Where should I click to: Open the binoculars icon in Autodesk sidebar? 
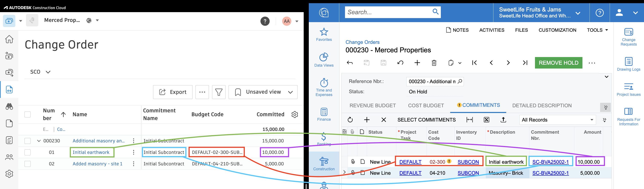point(9,106)
